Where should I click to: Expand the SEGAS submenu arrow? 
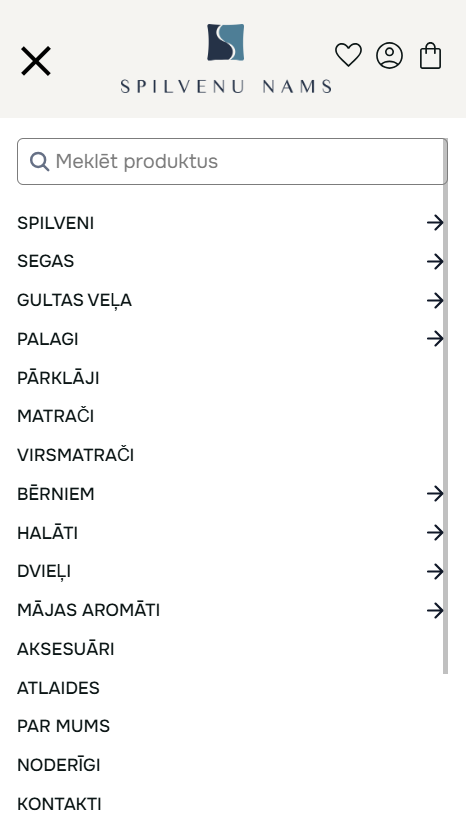click(x=435, y=261)
